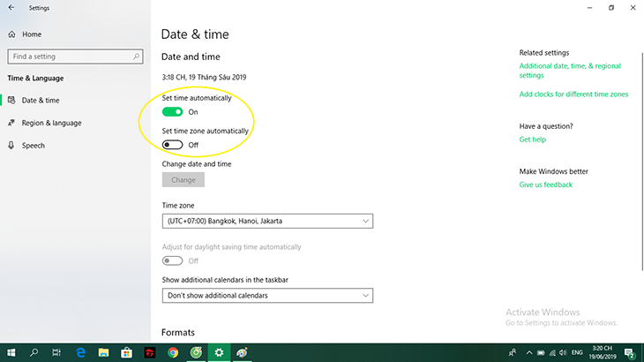Click the Get help link

pos(532,140)
